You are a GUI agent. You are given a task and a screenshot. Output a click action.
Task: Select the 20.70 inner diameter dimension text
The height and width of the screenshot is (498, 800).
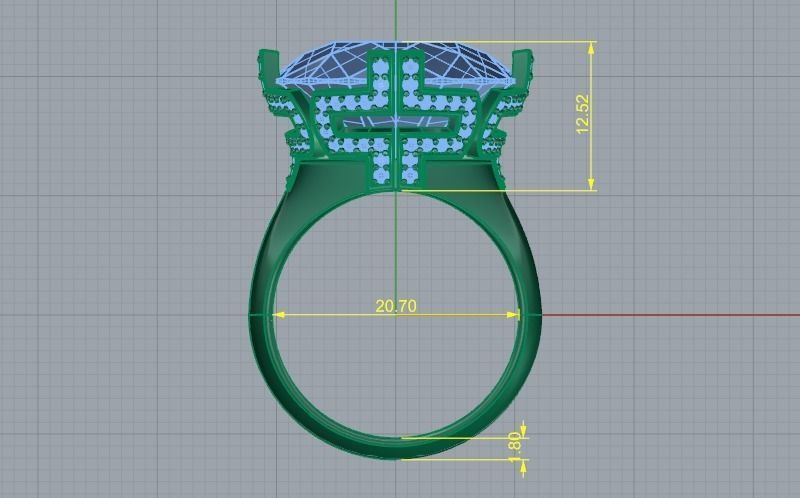coord(396,306)
